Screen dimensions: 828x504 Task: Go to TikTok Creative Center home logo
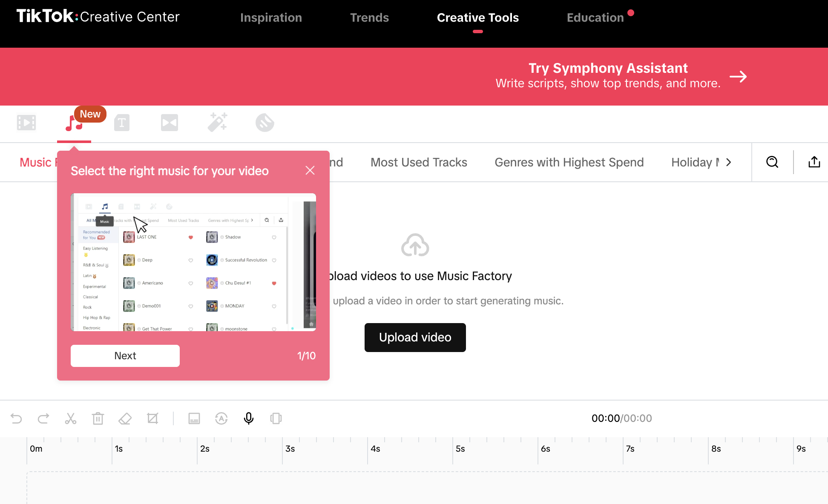point(98,17)
